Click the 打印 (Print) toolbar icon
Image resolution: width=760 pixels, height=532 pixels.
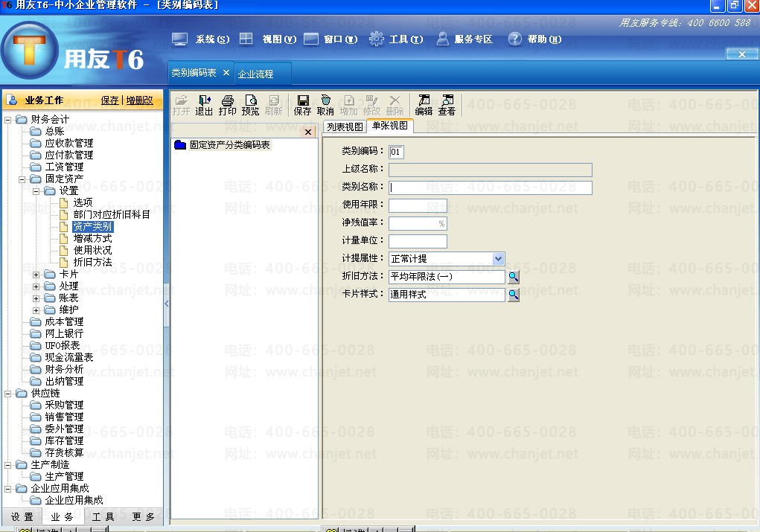[227, 105]
